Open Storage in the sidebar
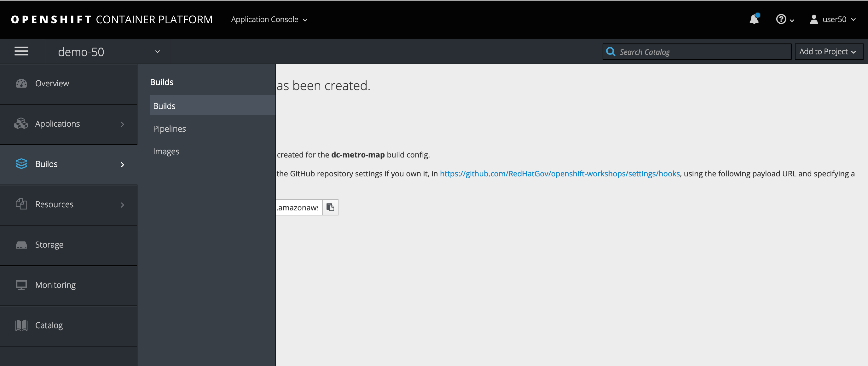The width and height of the screenshot is (868, 366). [68, 245]
